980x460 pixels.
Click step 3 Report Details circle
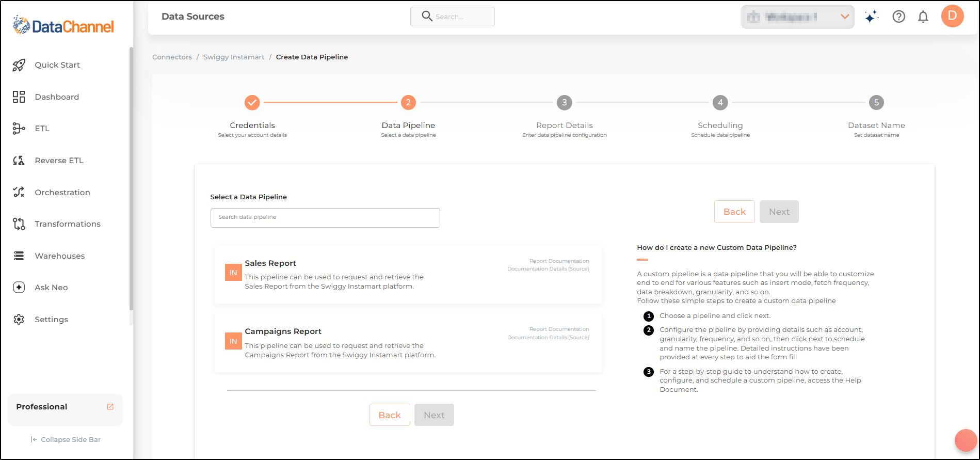pos(565,103)
